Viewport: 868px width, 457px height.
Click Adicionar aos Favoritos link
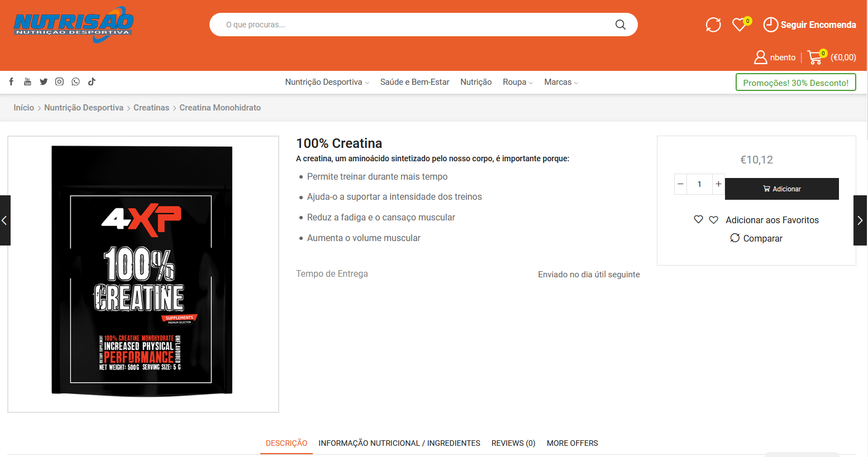[x=772, y=220]
